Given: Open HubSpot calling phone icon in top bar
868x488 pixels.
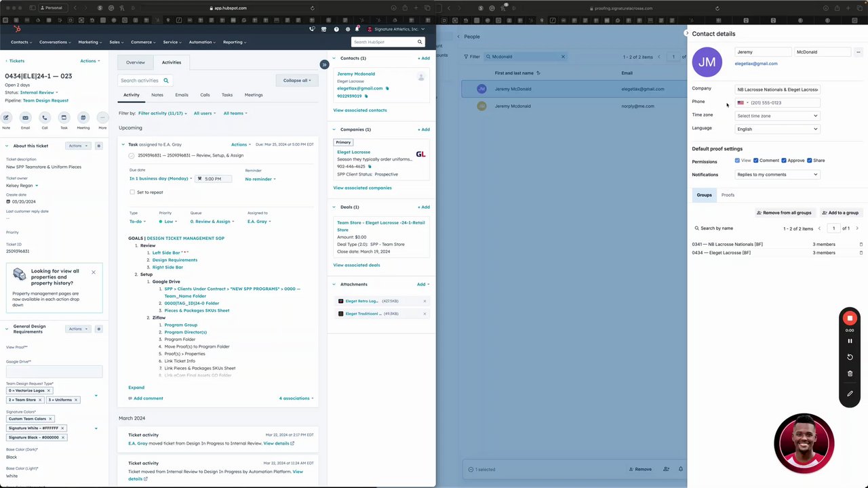Looking at the screenshot, I should [x=312, y=29].
